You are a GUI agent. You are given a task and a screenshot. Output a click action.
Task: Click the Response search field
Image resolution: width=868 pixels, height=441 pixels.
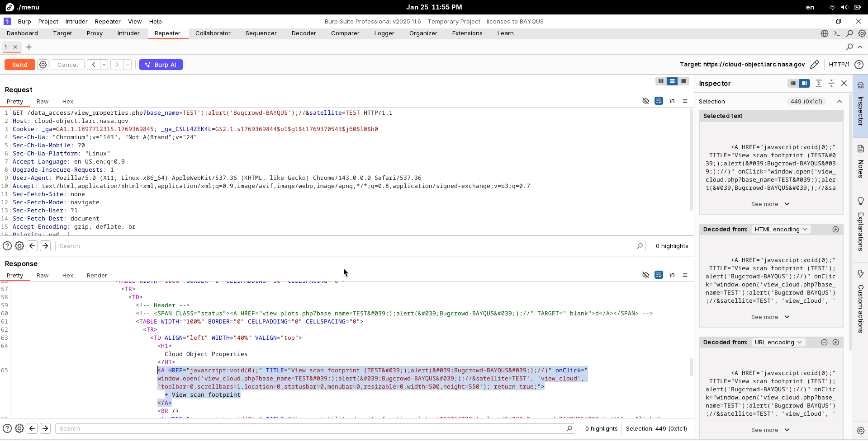315,429
